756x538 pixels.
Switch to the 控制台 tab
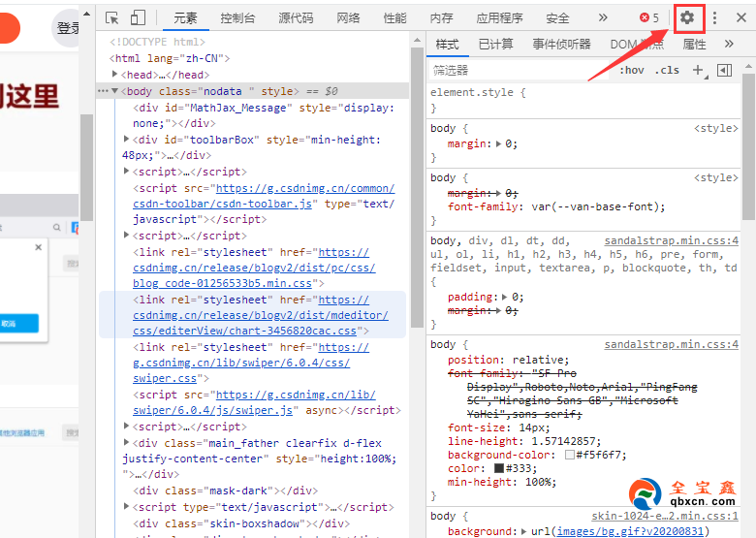pyautogui.click(x=237, y=18)
